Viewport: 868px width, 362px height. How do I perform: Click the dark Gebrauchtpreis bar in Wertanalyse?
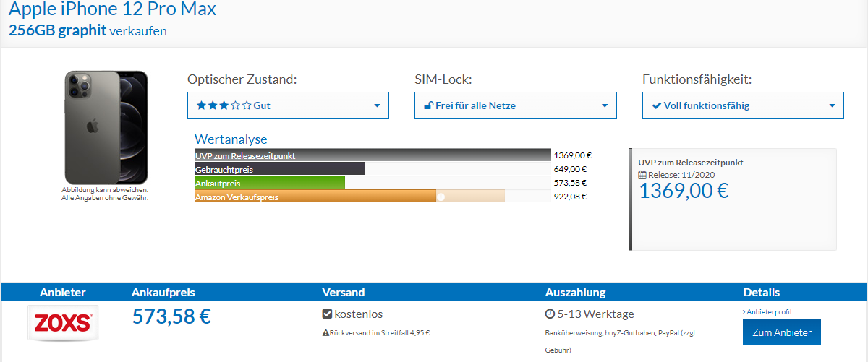click(x=279, y=169)
